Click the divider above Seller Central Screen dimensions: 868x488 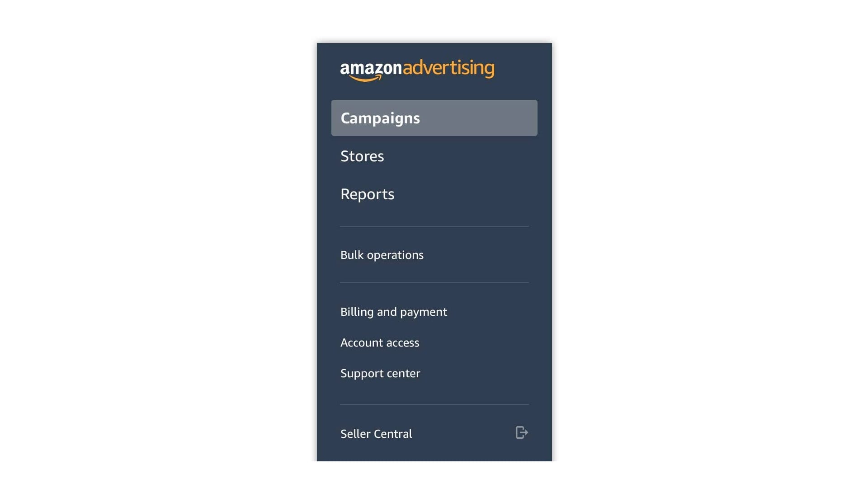[x=434, y=404]
